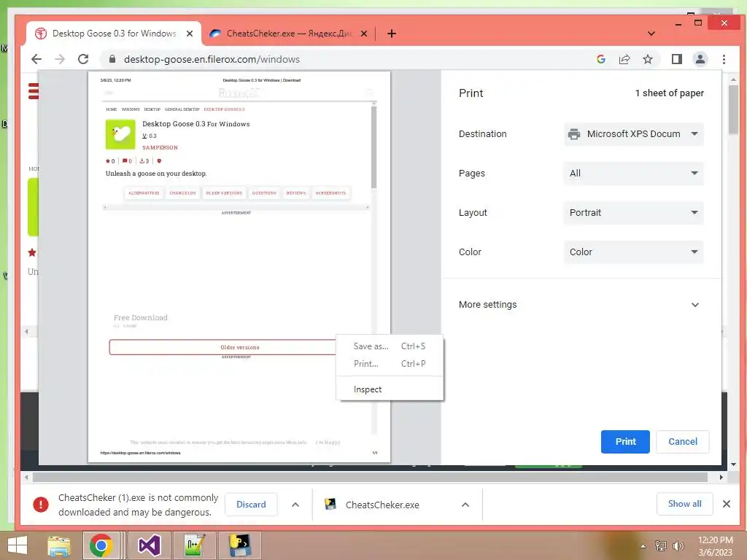747x560 pixels.
Task: Select the Desktop Goose 0.3 tab
Action: (115, 34)
